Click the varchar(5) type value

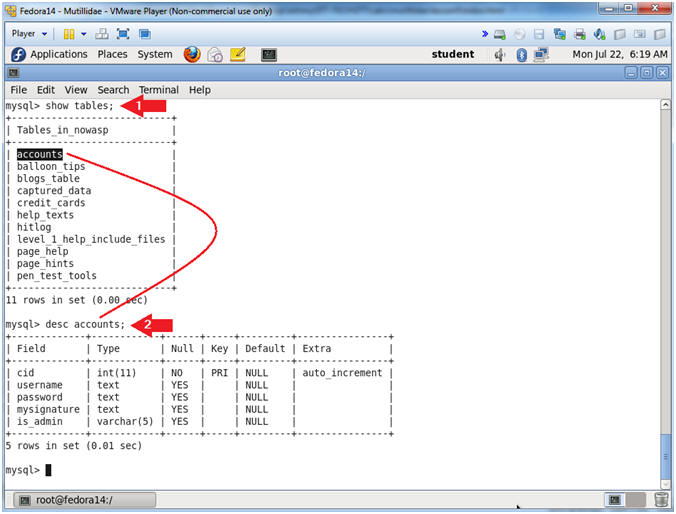(125, 421)
